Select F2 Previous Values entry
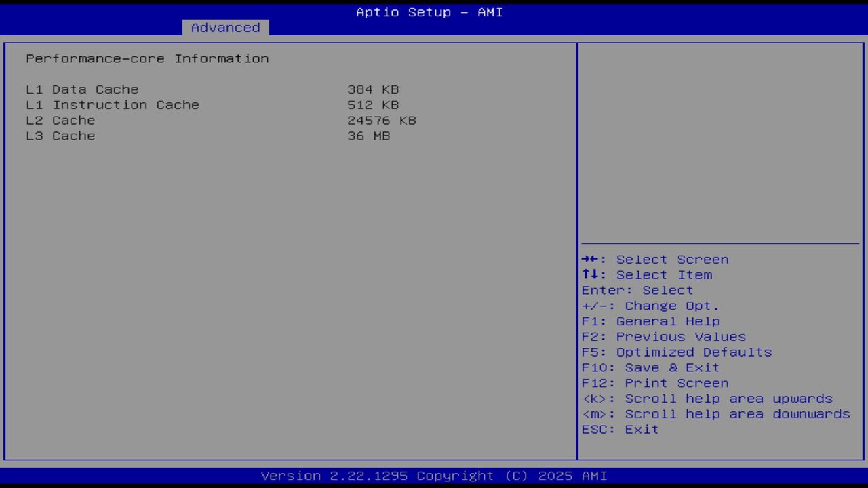The image size is (868, 488). 663,336
